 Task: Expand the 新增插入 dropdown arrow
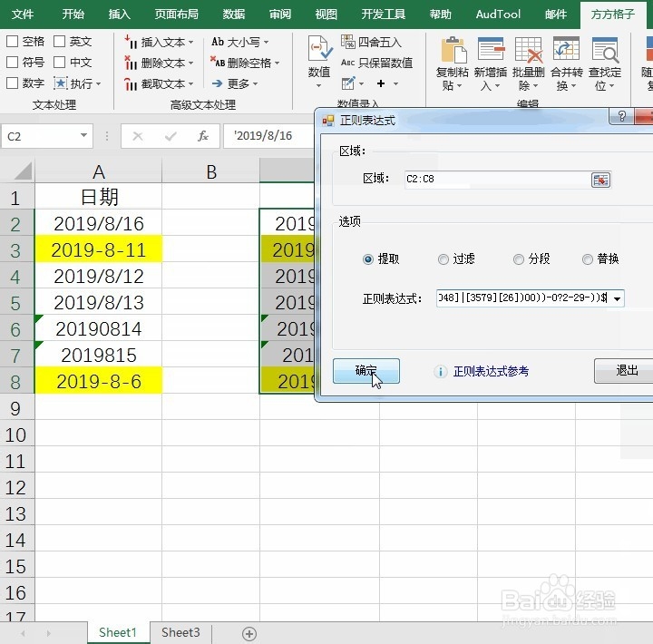[497, 86]
